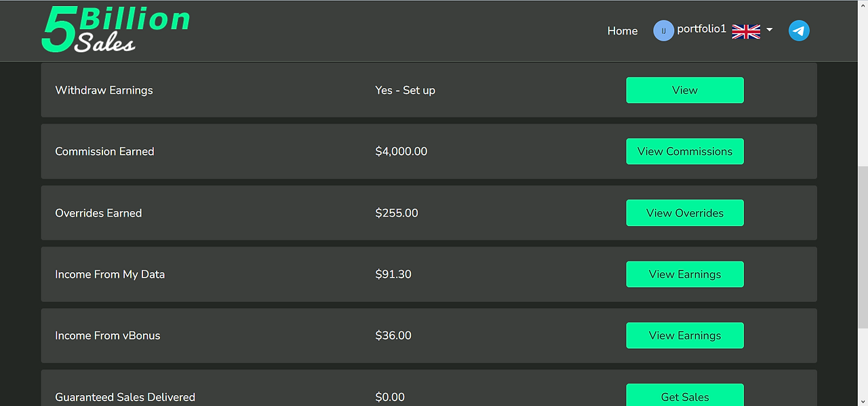
Task: Go to Home in navigation
Action: [623, 31]
